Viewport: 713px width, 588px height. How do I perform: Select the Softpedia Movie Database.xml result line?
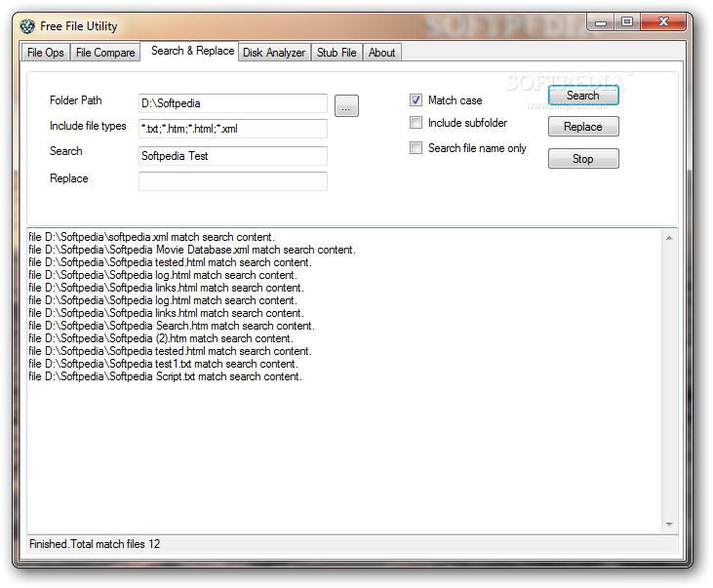click(x=192, y=250)
